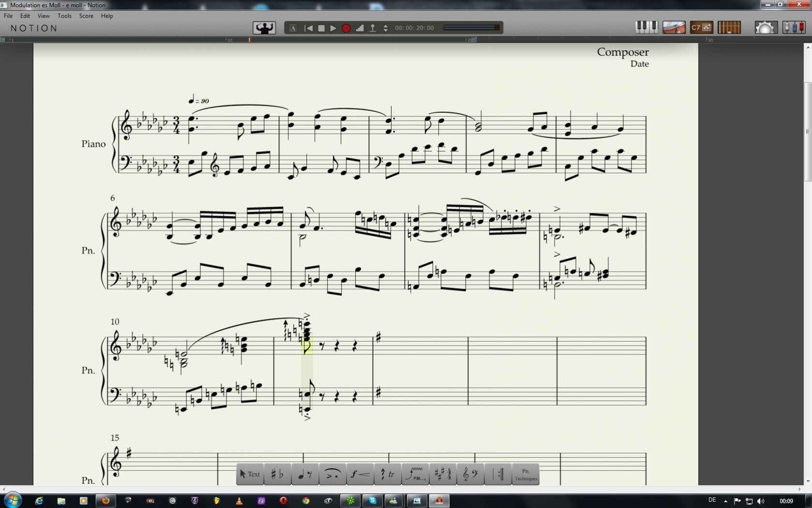Open the drum pad panel
Image resolution: width=812 pixels, height=508 pixels.
(x=674, y=28)
